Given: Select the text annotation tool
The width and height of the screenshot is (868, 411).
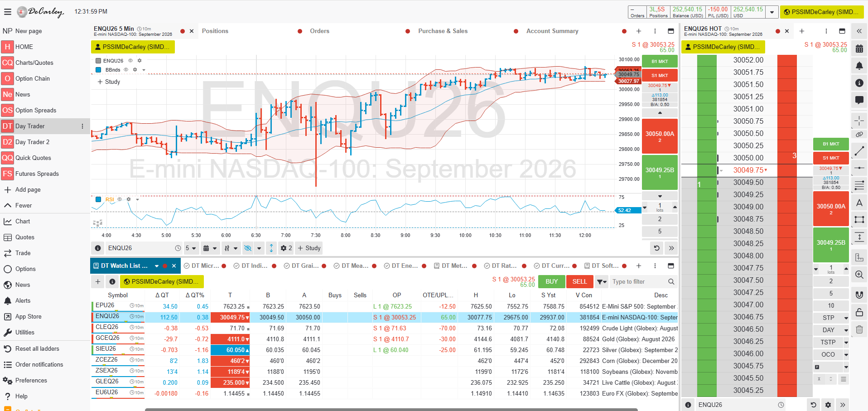Looking at the screenshot, I should pyautogui.click(x=859, y=203).
